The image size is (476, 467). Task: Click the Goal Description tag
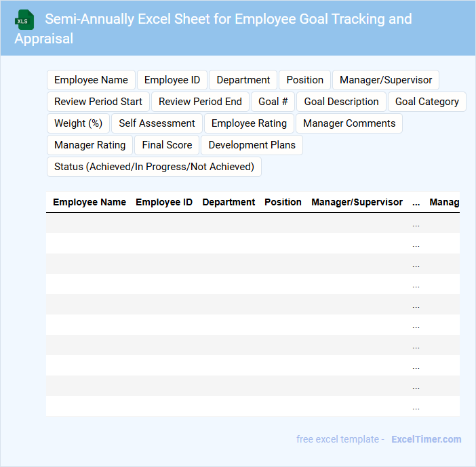(x=341, y=102)
